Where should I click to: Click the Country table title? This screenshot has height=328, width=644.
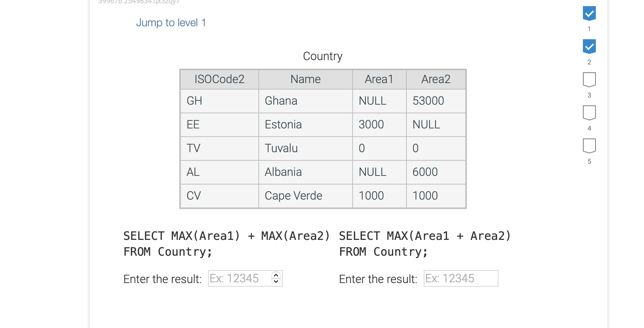(x=322, y=56)
